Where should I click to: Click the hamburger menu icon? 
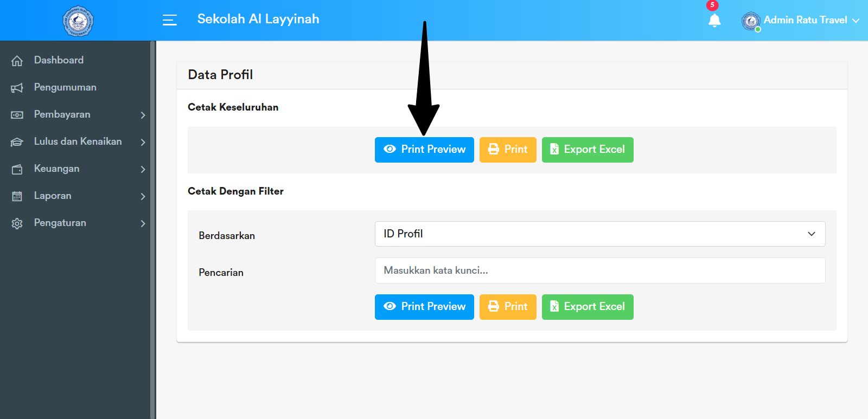tap(170, 20)
